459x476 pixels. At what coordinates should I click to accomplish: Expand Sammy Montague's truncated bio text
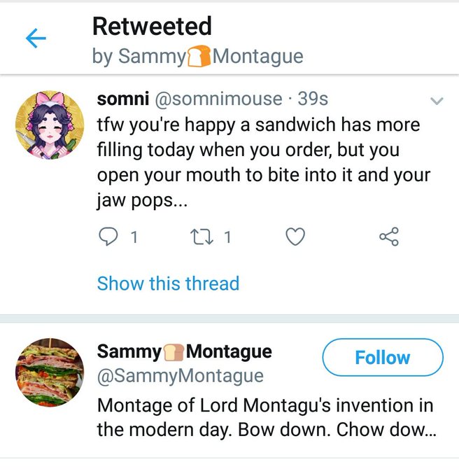point(267,417)
